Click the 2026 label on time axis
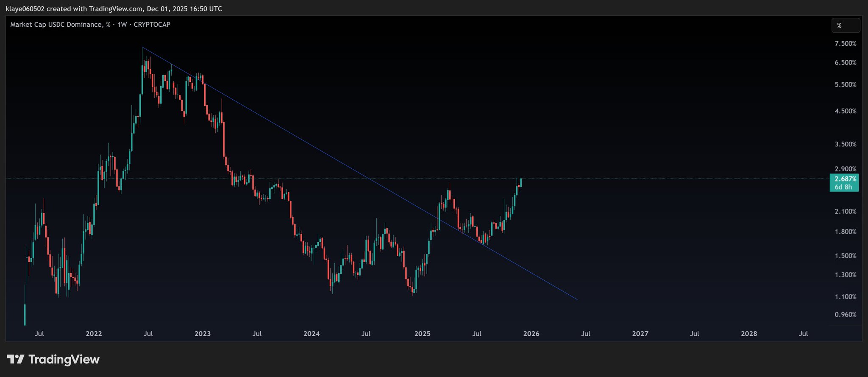 (531, 334)
